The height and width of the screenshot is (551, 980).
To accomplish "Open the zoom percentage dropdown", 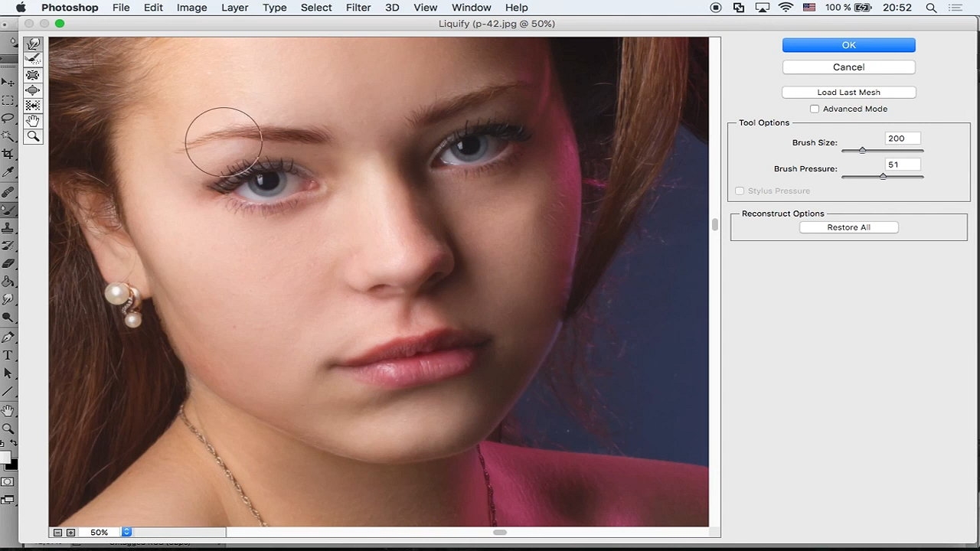I will tap(126, 532).
